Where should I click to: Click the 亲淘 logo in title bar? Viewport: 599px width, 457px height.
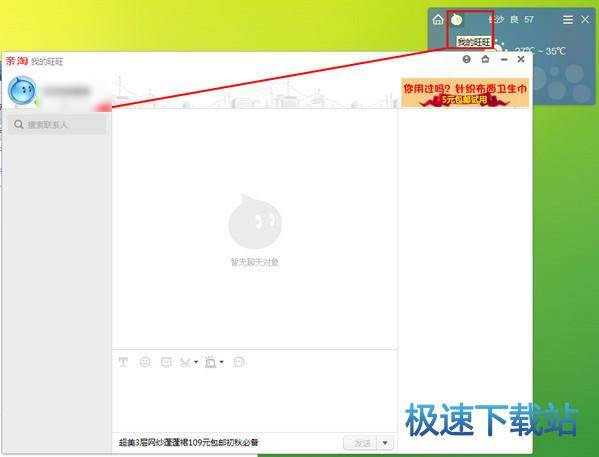(17, 61)
